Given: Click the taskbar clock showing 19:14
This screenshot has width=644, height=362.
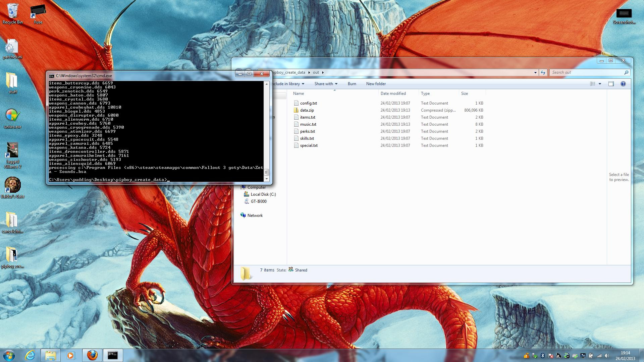Looking at the screenshot, I should (x=625, y=355).
